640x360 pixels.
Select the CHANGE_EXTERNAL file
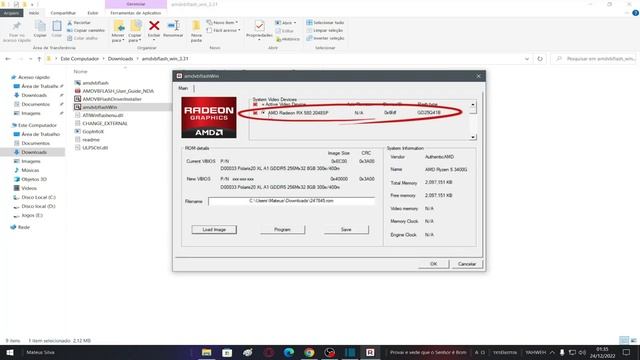[x=105, y=123]
